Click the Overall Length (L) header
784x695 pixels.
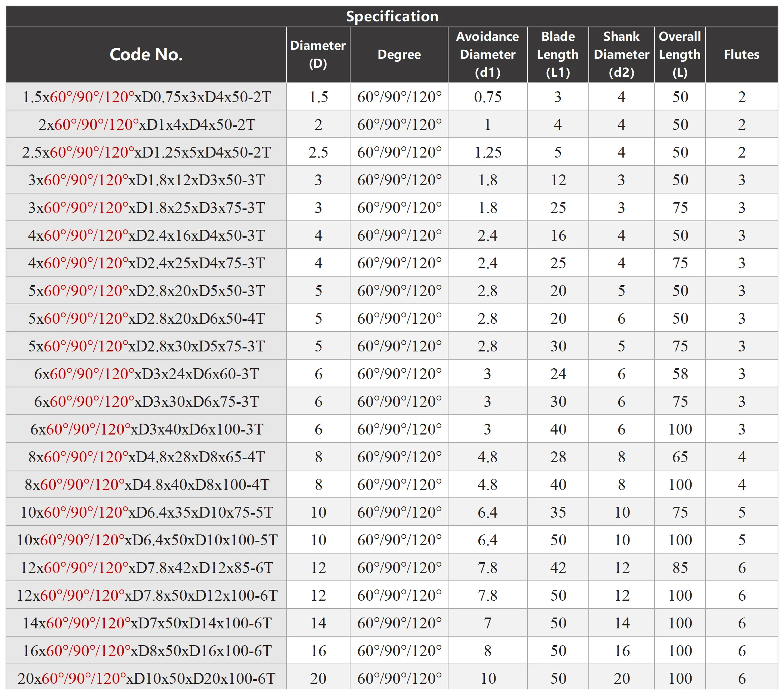point(680,55)
